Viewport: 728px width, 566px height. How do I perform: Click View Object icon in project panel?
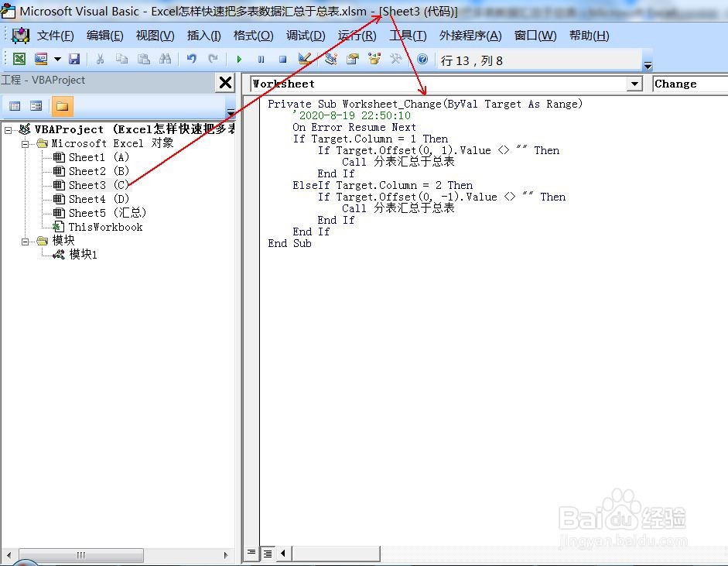[36, 106]
